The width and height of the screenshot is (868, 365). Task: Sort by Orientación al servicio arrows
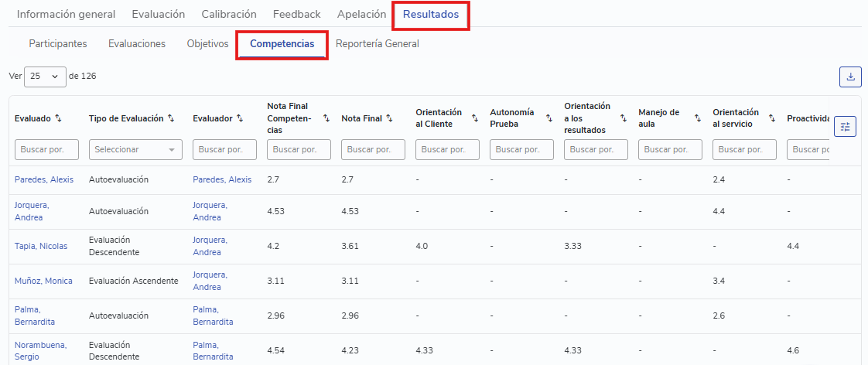771,118
